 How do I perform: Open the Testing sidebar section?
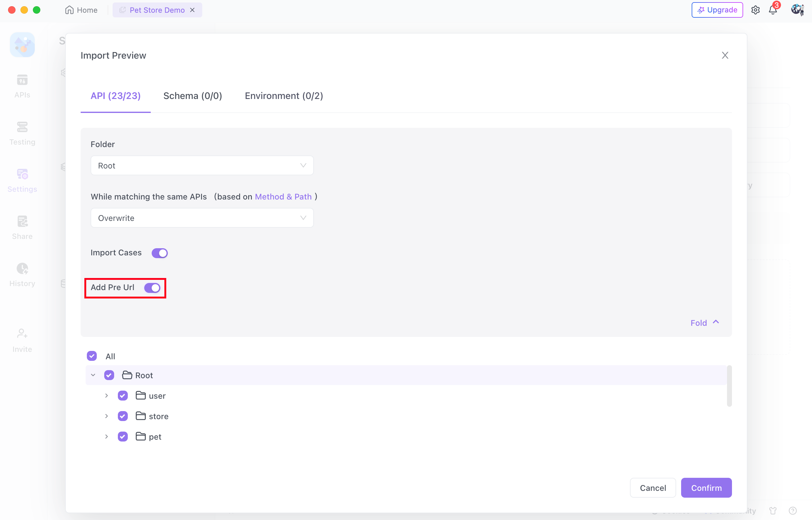point(22,133)
